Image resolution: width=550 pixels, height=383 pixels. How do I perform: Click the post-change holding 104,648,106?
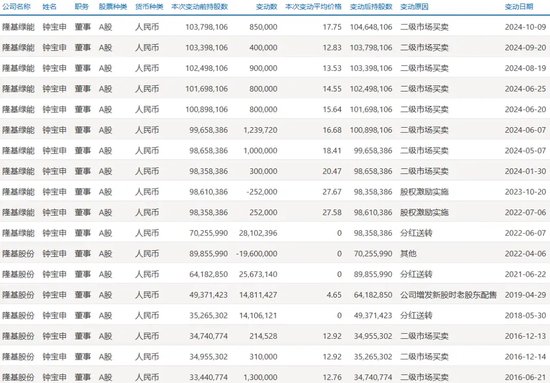[371, 27]
